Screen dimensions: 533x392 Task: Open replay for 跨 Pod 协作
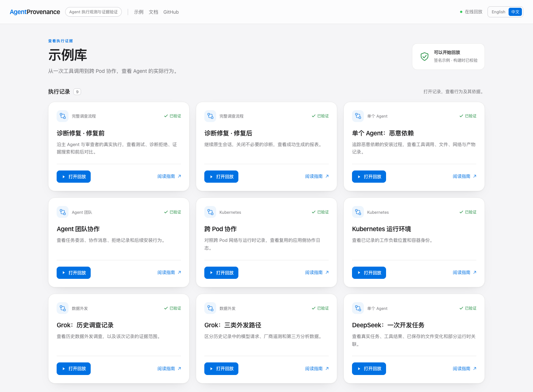click(x=221, y=273)
